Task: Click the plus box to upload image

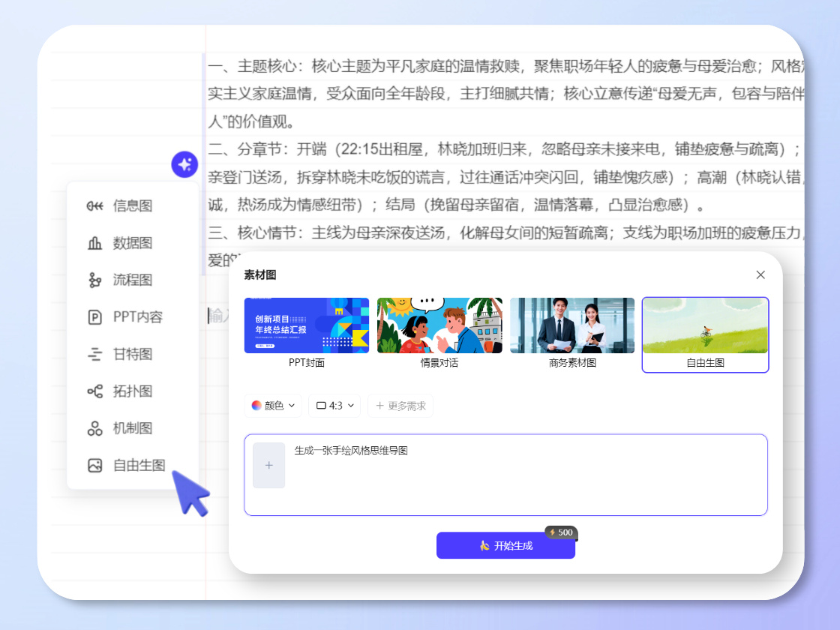Action: (x=268, y=465)
